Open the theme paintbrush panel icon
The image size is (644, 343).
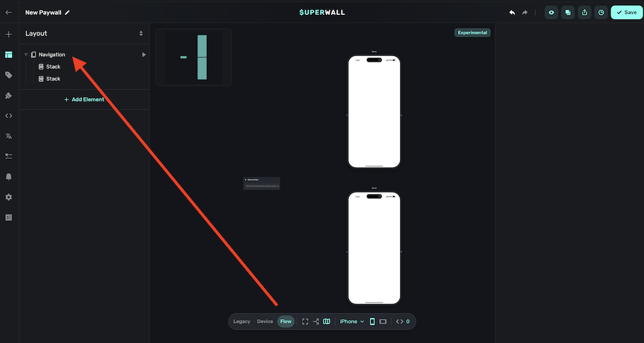coord(8,95)
